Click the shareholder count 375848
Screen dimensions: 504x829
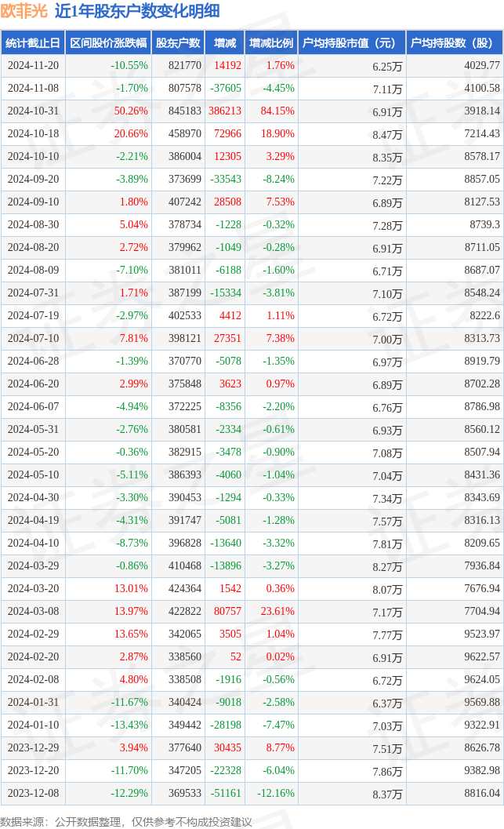click(185, 384)
